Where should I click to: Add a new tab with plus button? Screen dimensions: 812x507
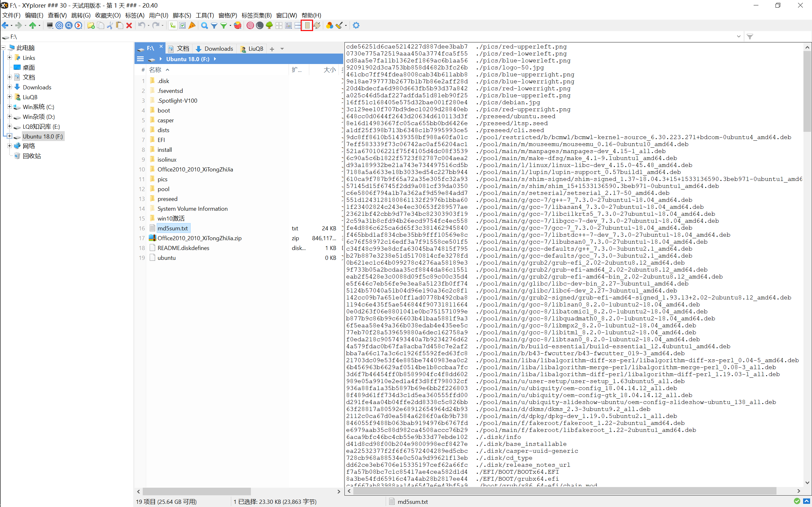(x=272, y=49)
